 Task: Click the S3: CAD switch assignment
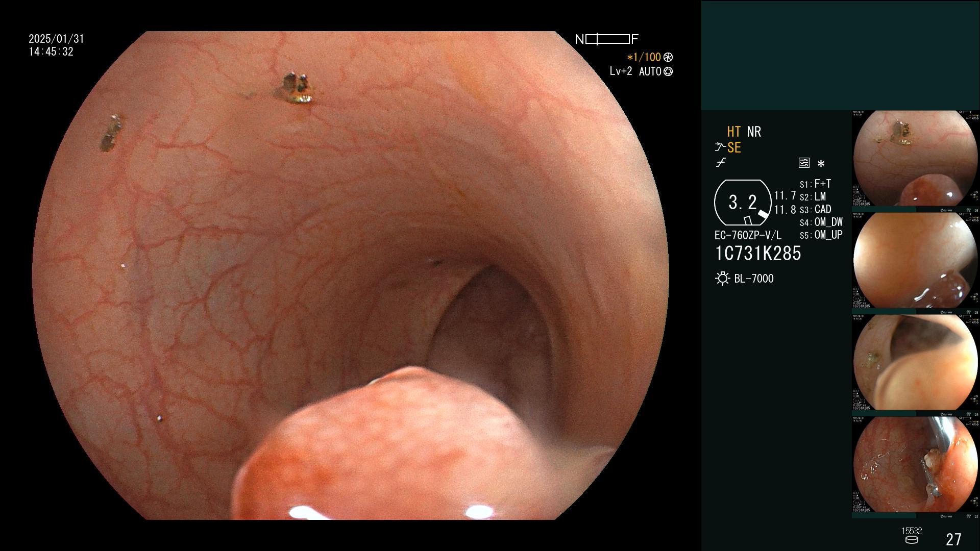coord(815,209)
